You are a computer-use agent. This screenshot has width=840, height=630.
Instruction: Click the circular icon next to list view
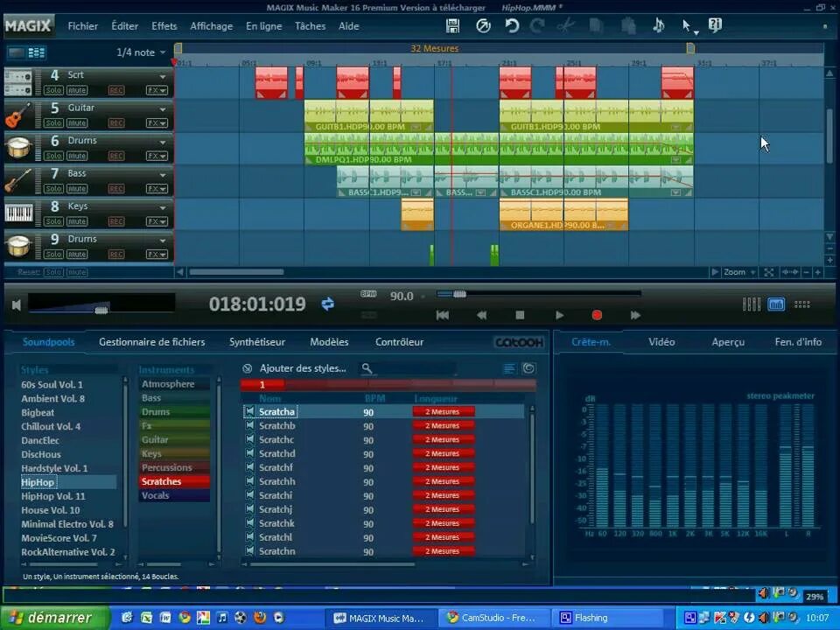click(528, 368)
